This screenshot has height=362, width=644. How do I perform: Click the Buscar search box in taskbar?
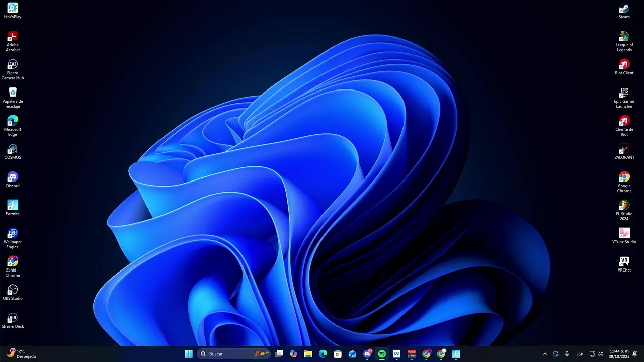click(234, 354)
